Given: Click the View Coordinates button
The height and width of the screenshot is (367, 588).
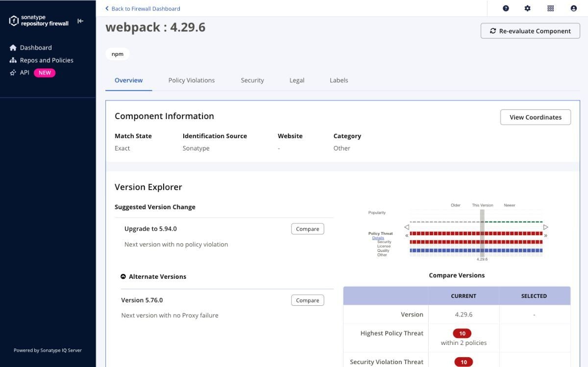Looking at the screenshot, I should coord(535,117).
